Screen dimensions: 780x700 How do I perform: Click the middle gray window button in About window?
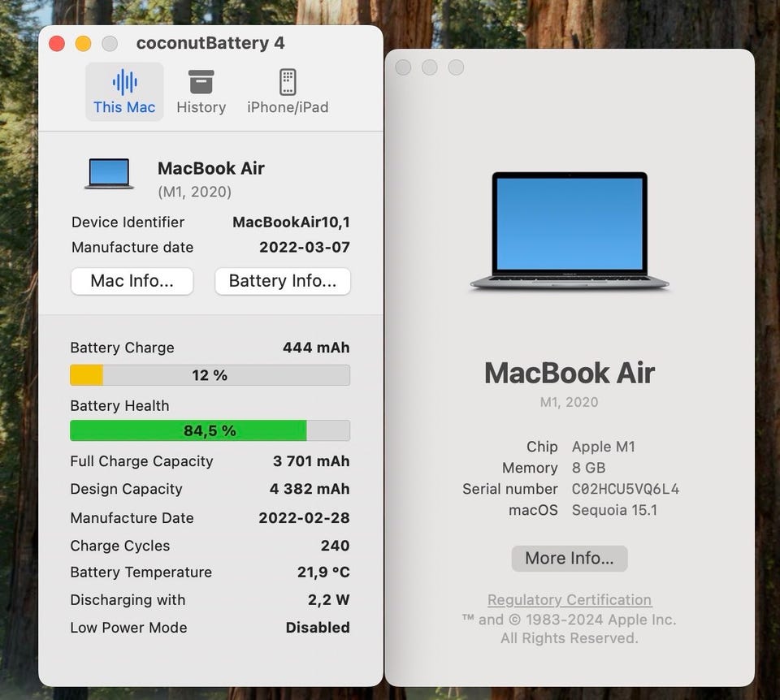pos(429,67)
